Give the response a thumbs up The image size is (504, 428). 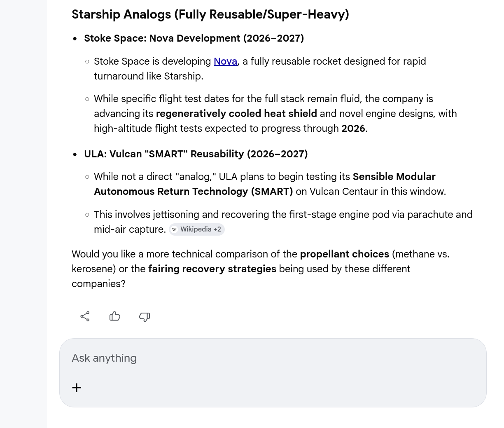click(115, 316)
